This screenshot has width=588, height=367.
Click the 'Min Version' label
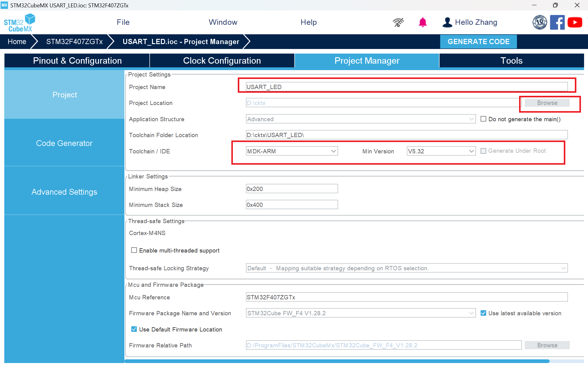click(378, 151)
